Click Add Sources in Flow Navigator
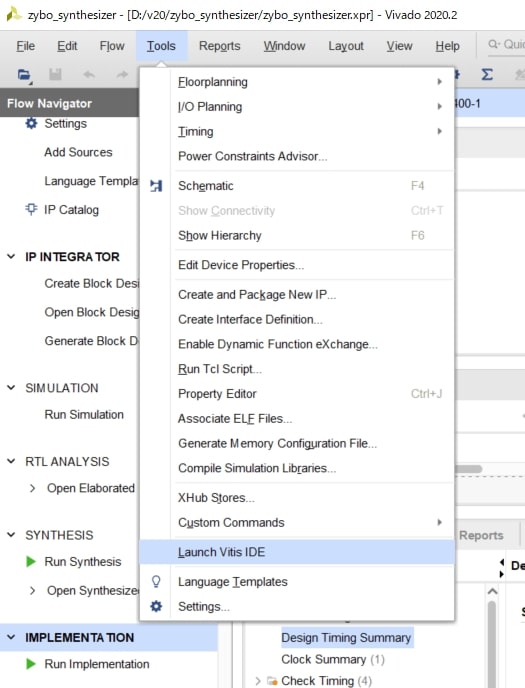This screenshot has width=525, height=688. (78, 152)
